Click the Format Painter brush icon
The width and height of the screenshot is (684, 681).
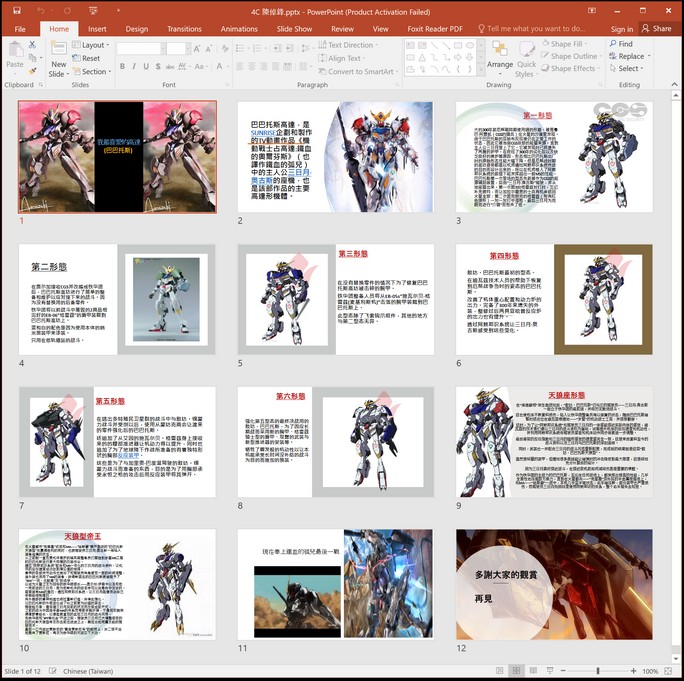tap(32, 70)
